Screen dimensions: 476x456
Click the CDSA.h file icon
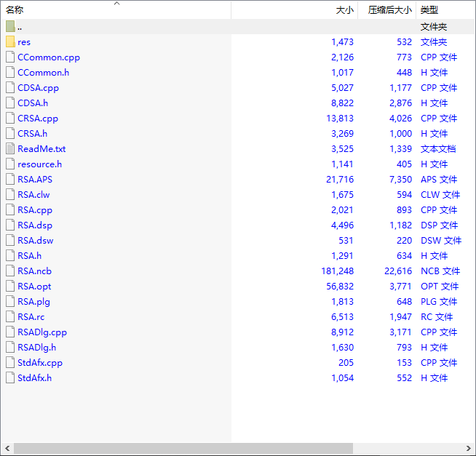point(10,103)
